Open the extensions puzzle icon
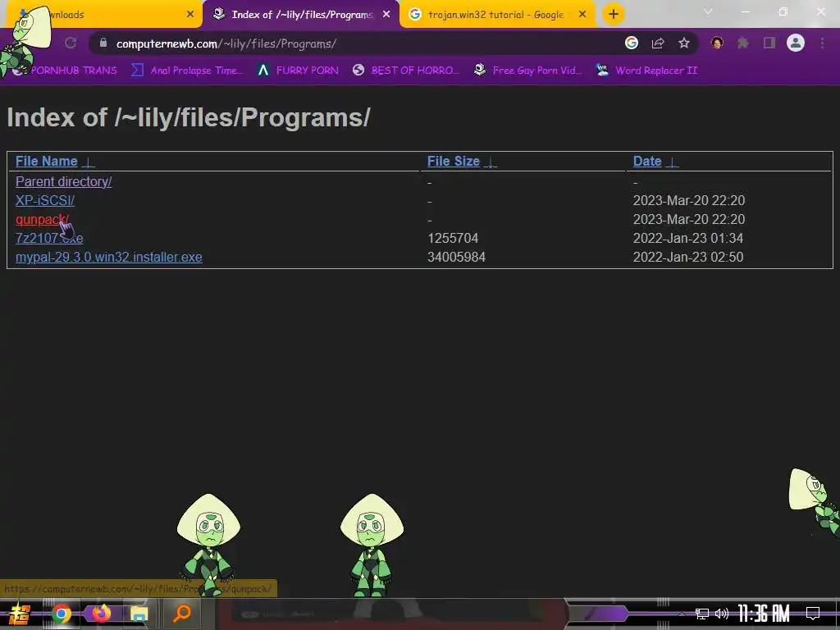This screenshot has width=840, height=630. pyautogui.click(x=743, y=43)
